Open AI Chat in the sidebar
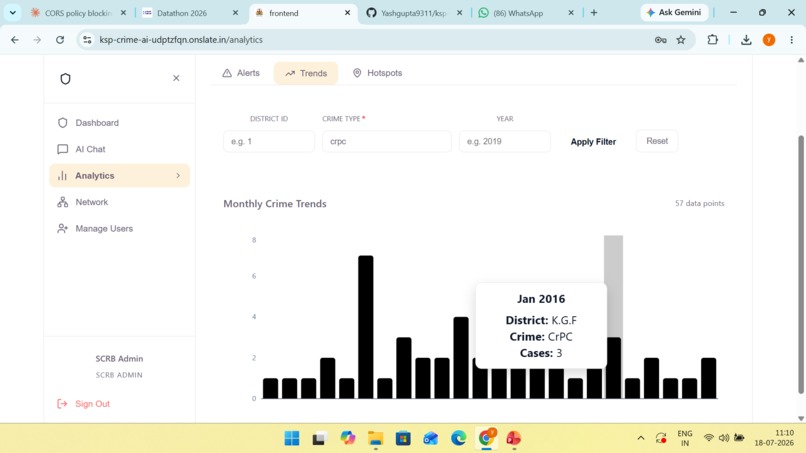The width and height of the screenshot is (806, 453). pos(90,149)
